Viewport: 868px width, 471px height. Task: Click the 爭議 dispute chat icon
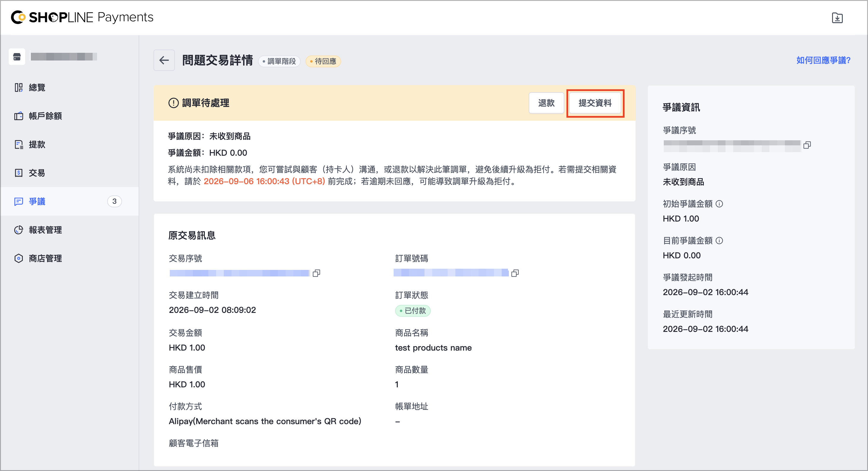(18, 201)
